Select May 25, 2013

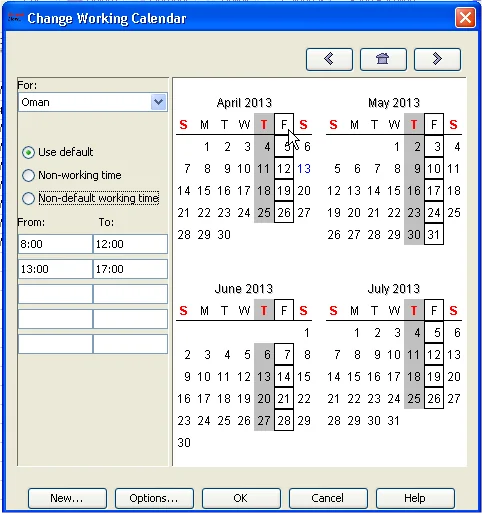[454, 213]
